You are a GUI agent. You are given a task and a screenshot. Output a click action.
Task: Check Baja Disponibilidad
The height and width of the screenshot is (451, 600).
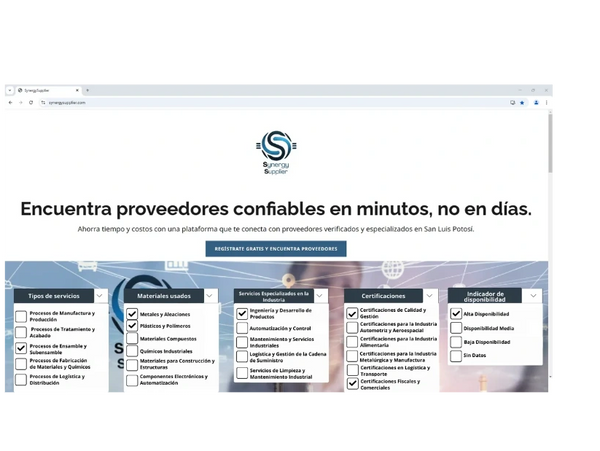point(456,342)
